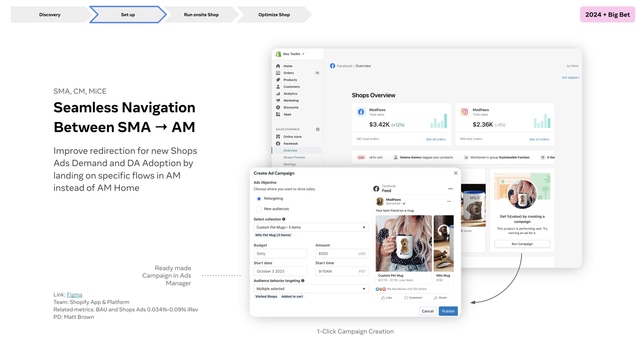Click the Facebook logo in breadcrumb
The height and width of the screenshot is (362, 644).
point(333,66)
